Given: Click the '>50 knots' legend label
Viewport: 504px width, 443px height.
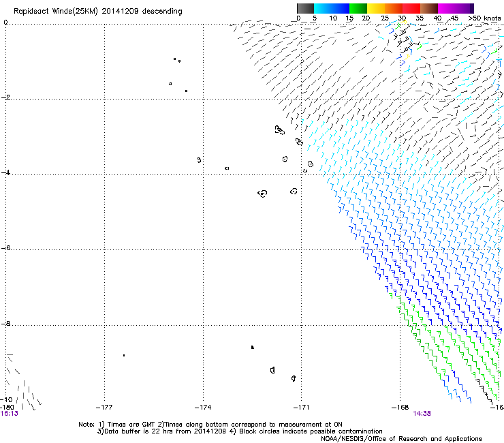Looking at the screenshot, I should [484, 18].
